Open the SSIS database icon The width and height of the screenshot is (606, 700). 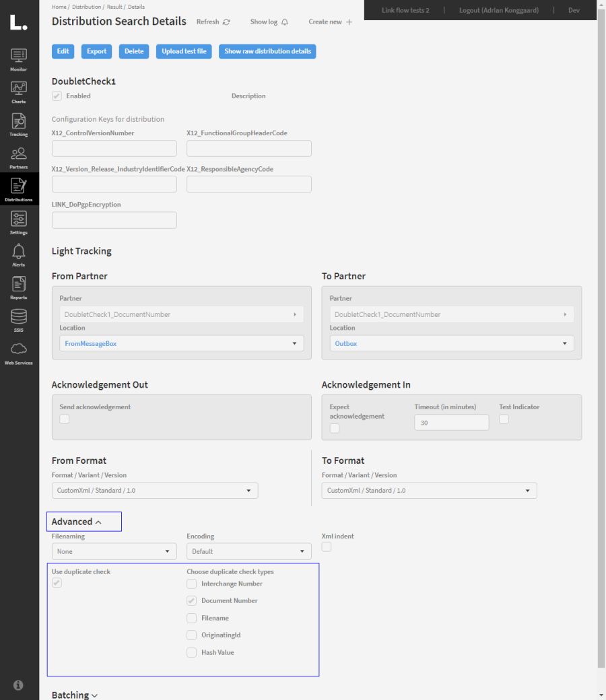(19, 318)
